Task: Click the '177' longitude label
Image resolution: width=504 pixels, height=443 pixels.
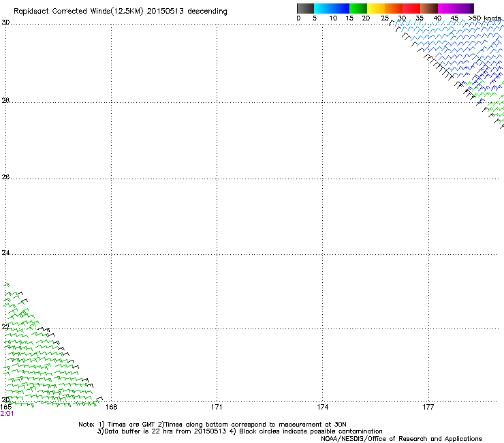Action: pyautogui.click(x=428, y=407)
